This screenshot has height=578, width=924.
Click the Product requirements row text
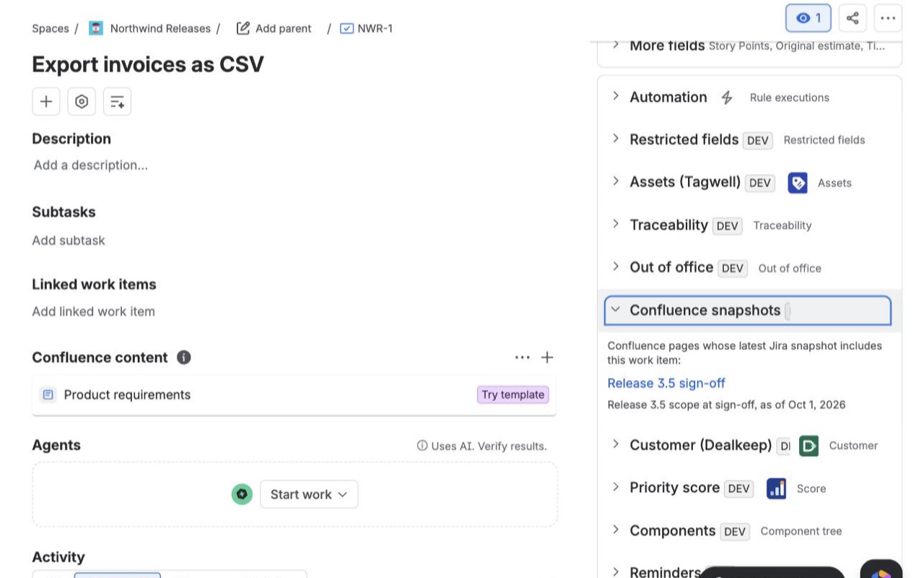pos(127,394)
